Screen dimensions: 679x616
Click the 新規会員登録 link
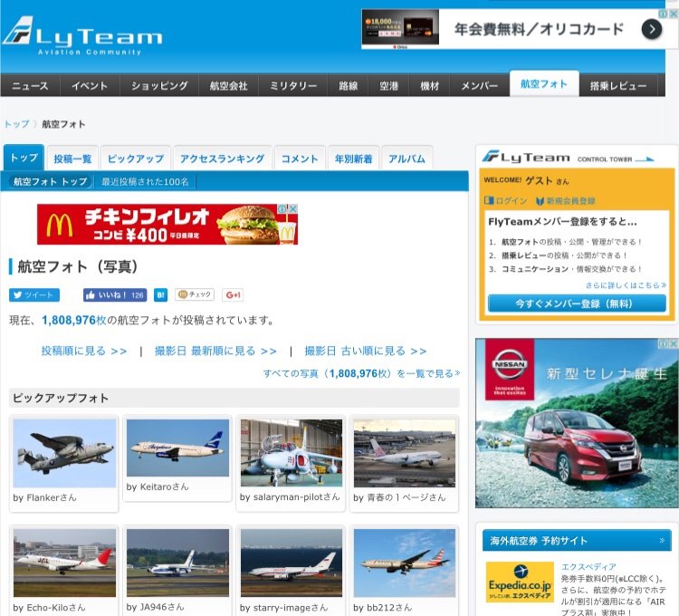point(566,200)
